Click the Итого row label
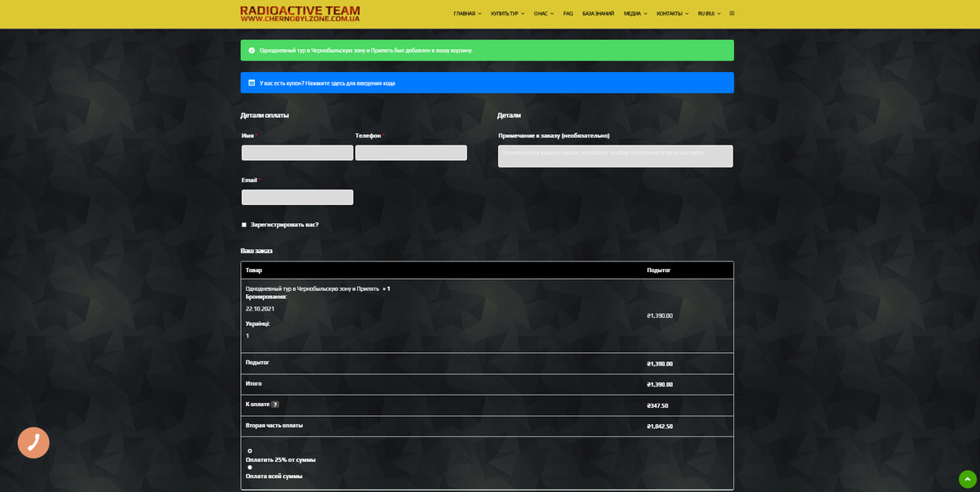The width and height of the screenshot is (980, 492). coord(253,383)
